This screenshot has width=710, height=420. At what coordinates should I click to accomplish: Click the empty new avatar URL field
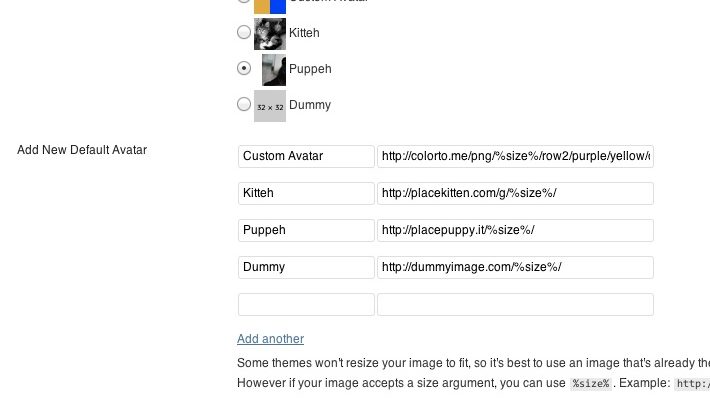515,304
